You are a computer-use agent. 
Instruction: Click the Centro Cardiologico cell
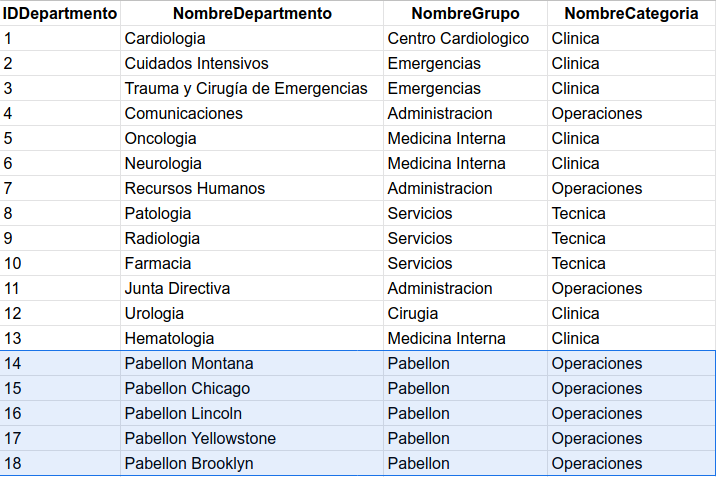pos(465,38)
